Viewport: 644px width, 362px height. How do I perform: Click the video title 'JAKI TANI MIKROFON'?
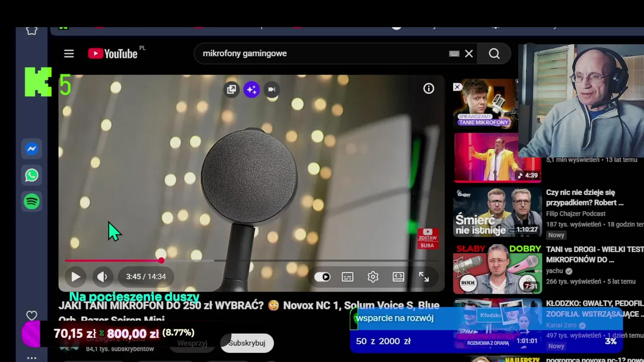tap(249, 312)
